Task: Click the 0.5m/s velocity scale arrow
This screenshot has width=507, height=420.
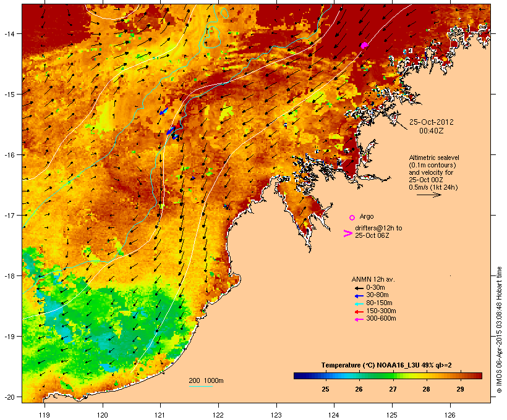Action: [428, 195]
